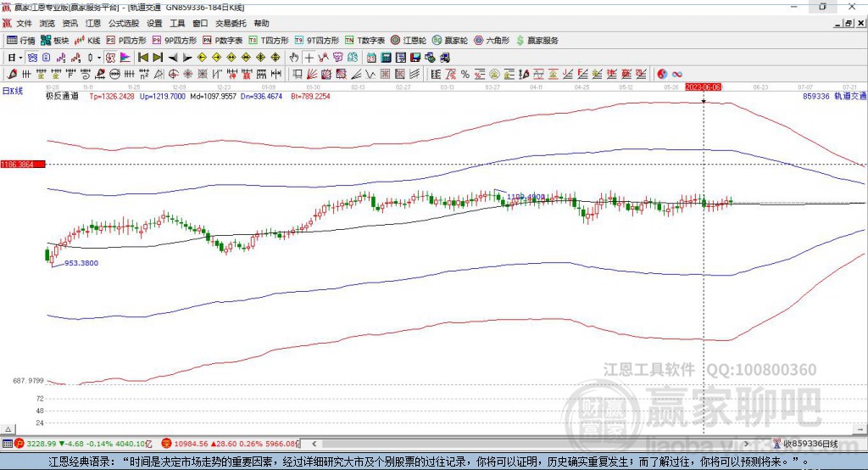Viewport: 868px width, 470px height.
Task: Open the 赢家轮 wheel tool
Action: [450, 41]
